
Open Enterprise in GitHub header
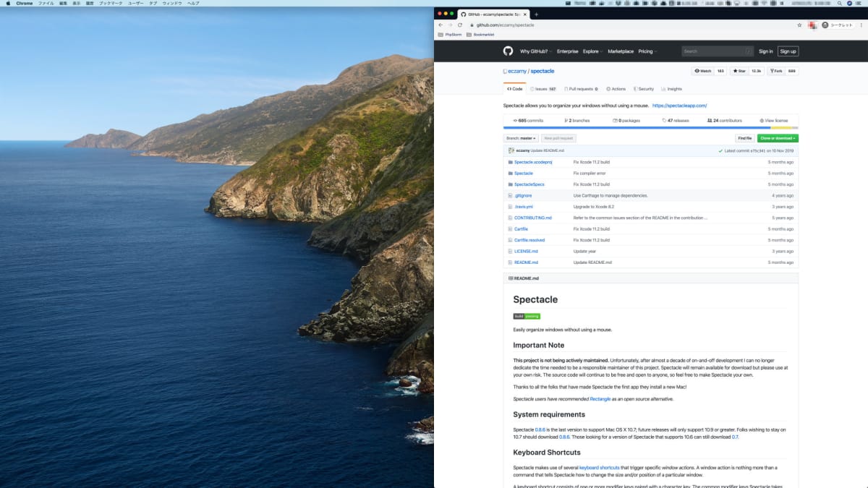click(568, 51)
